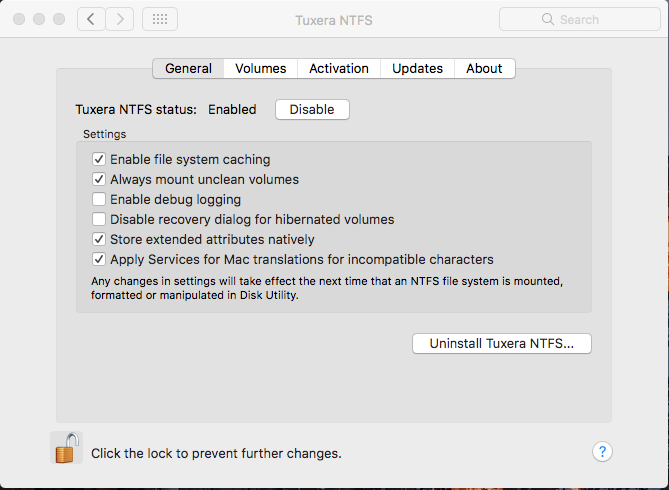This screenshot has height=490, width=669.
Task: Go back with the left arrow
Action: [91, 19]
